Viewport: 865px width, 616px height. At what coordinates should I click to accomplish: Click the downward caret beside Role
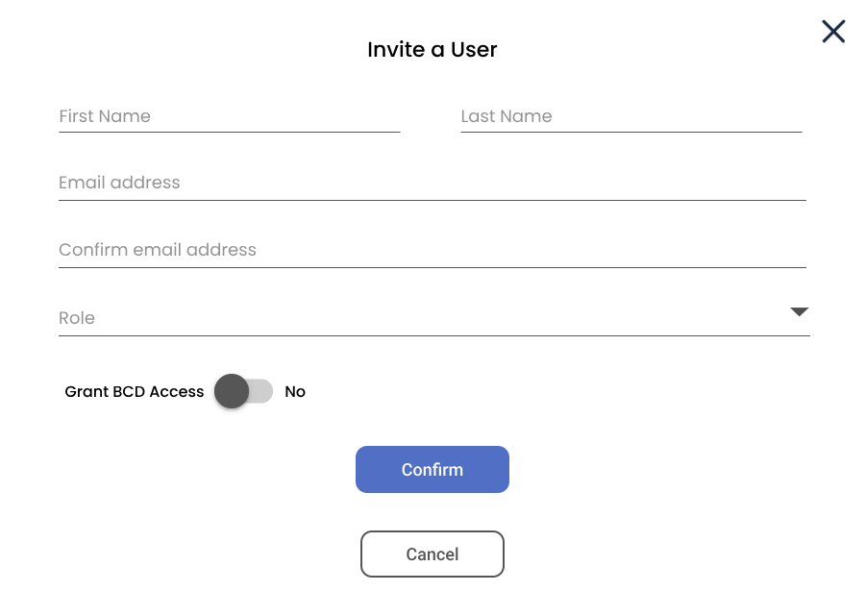799,312
